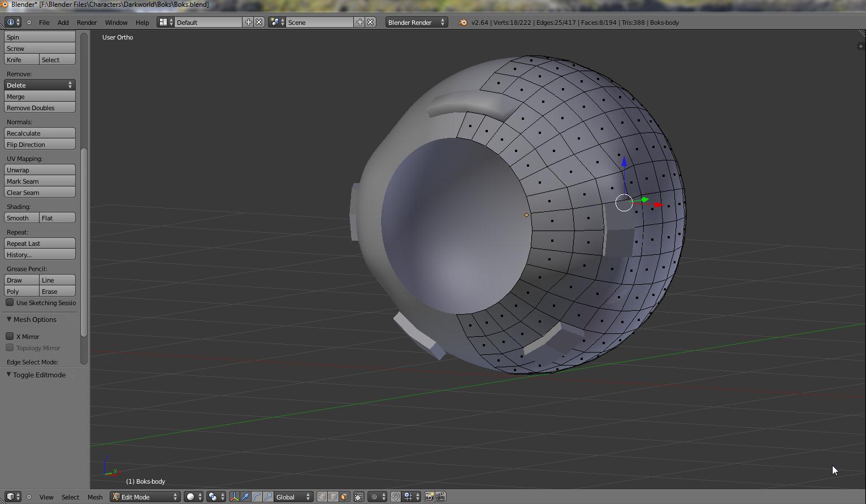Screen dimensions: 866x504
Task: Click the Mark Seam button
Action: click(x=40, y=181)
